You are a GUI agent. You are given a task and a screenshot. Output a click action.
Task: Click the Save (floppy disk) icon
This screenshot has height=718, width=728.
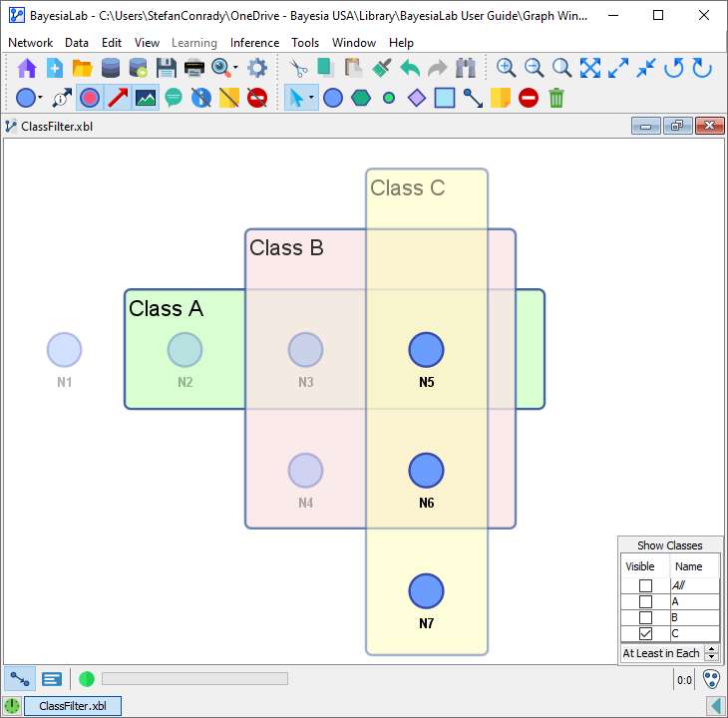pos(167,68)
